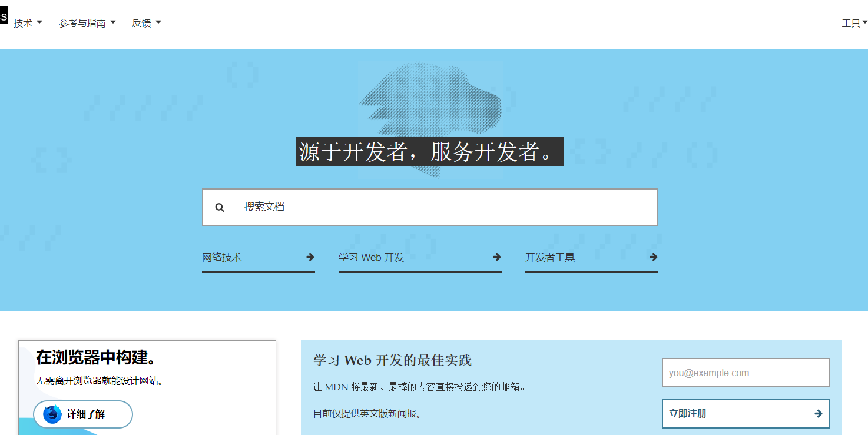Expand the 技术 menu caret
The image size is (868, 435).
[39, 22]
